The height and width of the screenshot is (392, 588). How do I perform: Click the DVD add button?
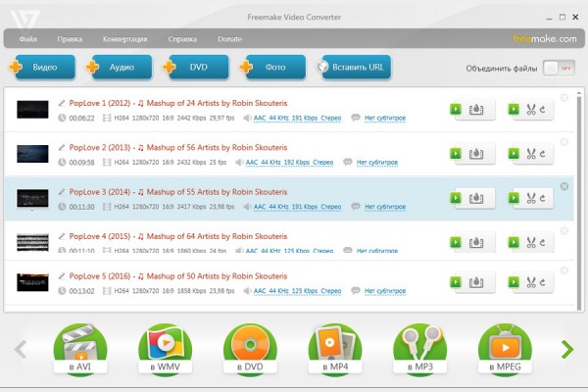(x=198, y=68)
